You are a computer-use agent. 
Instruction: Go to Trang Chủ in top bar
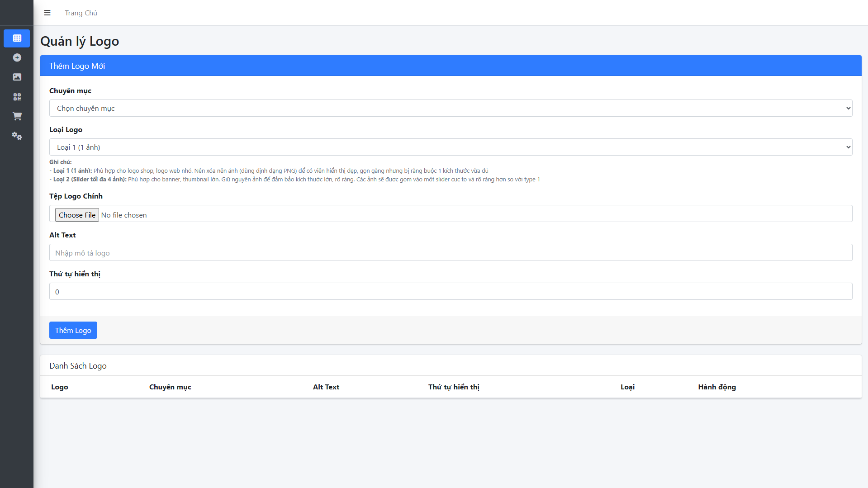tap(81, 13)
